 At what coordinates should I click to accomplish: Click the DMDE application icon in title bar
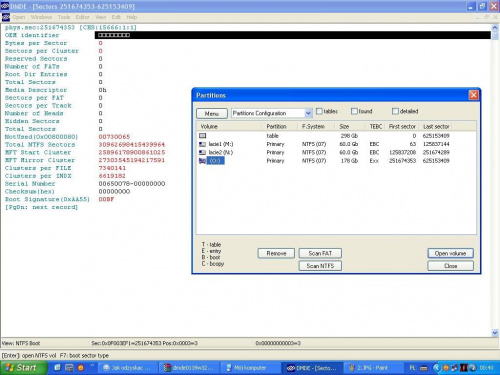point(5,6)
